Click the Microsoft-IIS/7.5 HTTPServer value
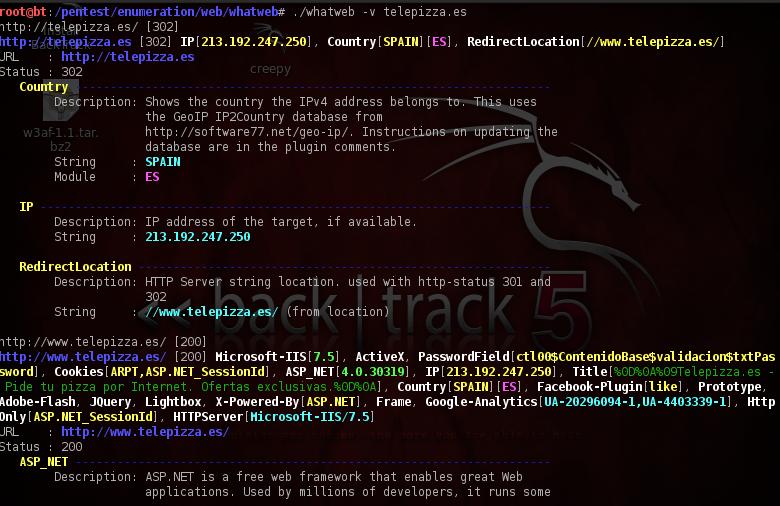Image resolution: width=780 pixels, height=506 pixels. pyautogui.click(x=309, y=417)
